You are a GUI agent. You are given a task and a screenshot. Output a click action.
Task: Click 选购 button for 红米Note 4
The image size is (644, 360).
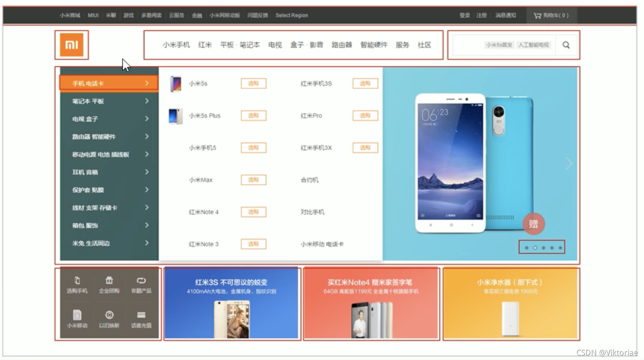pos(254,212)
